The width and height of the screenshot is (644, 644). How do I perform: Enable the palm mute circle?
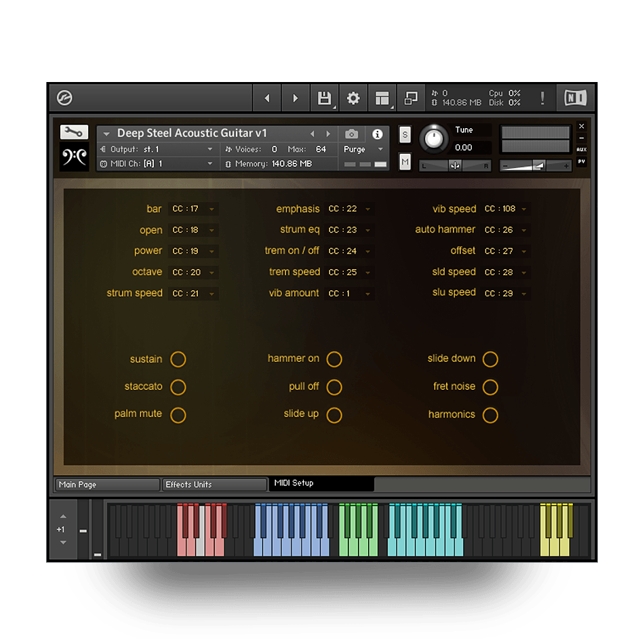[178, 415]
